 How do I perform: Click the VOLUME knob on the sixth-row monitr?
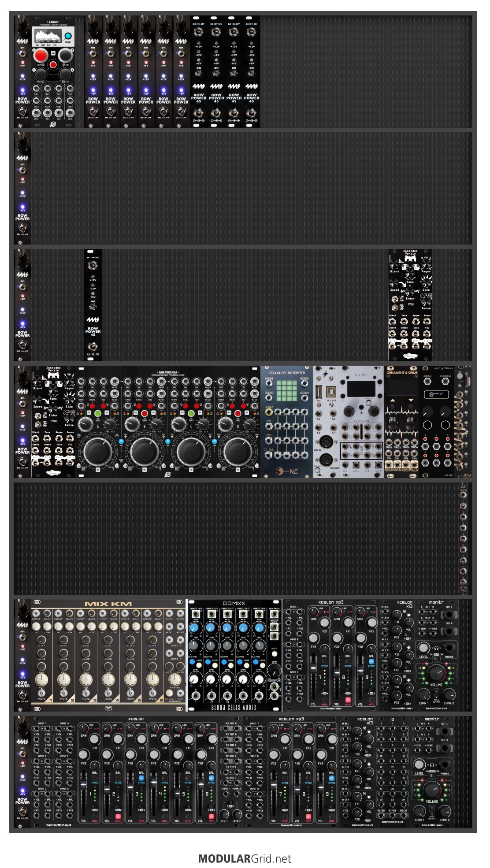pos(436,673)
